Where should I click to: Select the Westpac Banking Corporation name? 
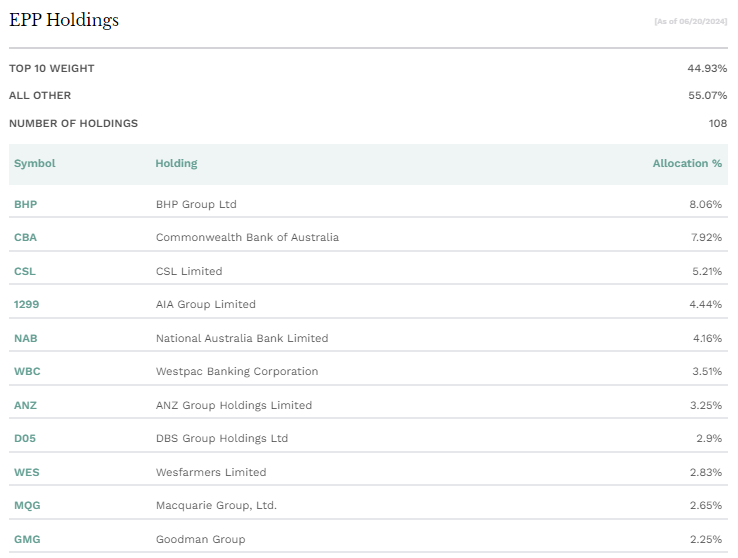point(237,371)
